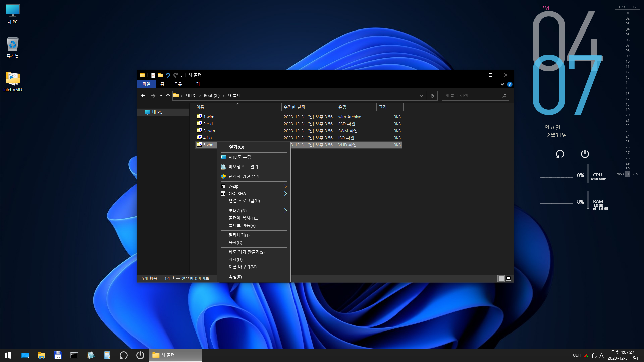The width and height of the screenshot is (644, 362).
Task: Sort by 크기 column header
Action: (390, 107)
